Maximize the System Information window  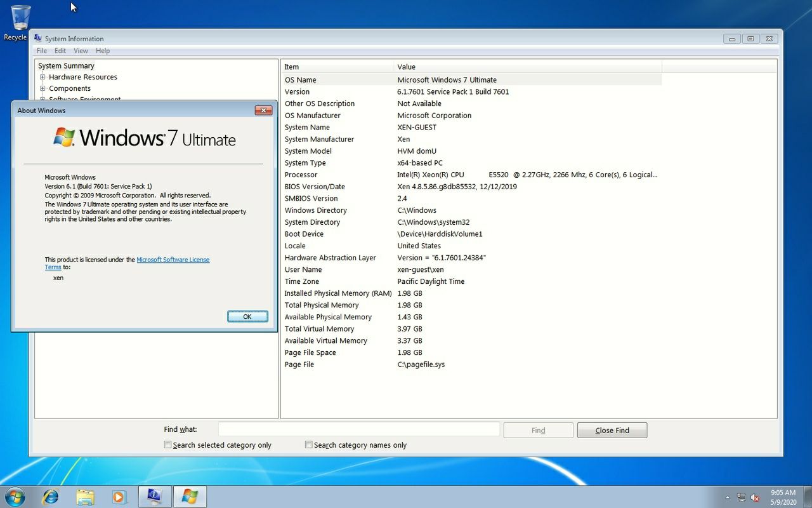pyautogui.click(x=750, y=39)
